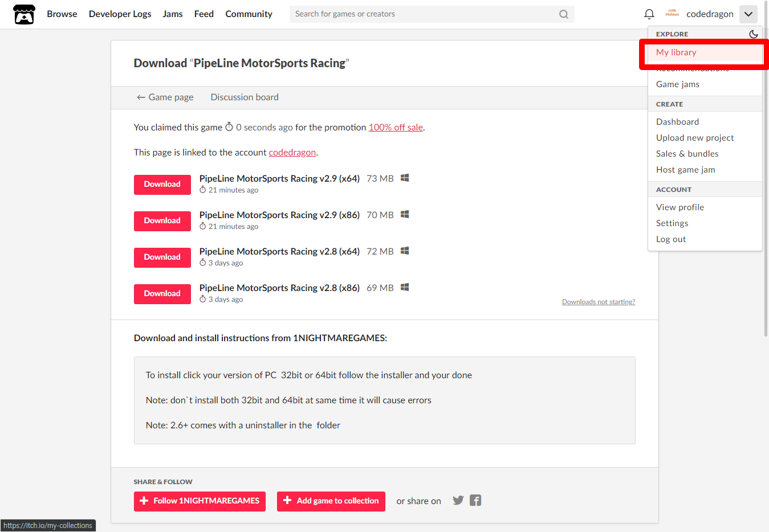Click the Download "PipeLine MotorSports Racing" heading

click(241, 63)
